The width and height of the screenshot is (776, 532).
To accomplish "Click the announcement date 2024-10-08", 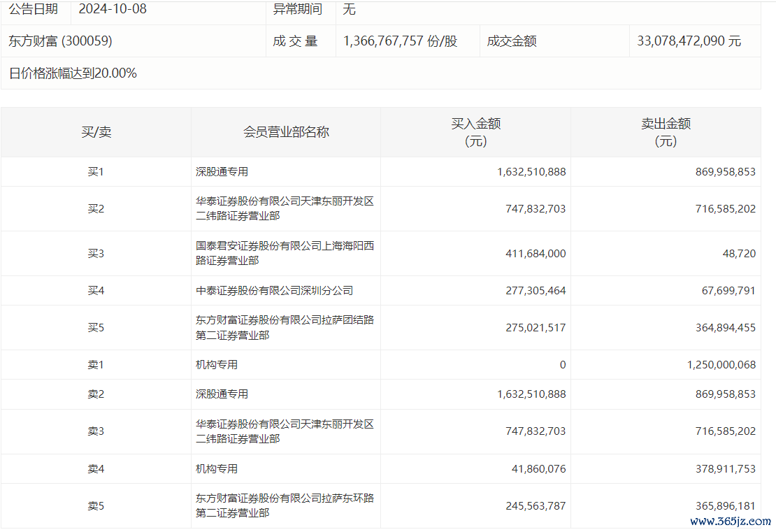I will point(113,10).
